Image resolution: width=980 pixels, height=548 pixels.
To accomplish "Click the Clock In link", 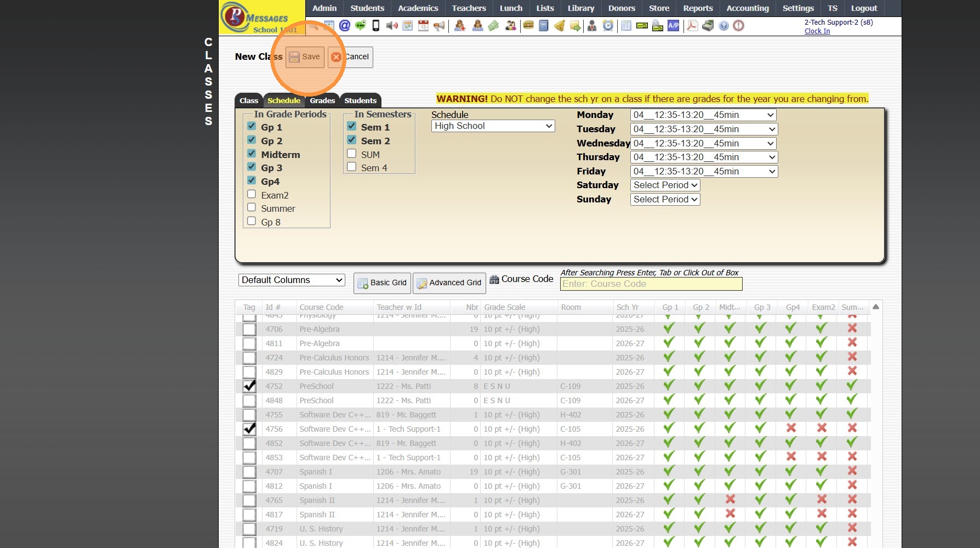I will pos(817,31).
